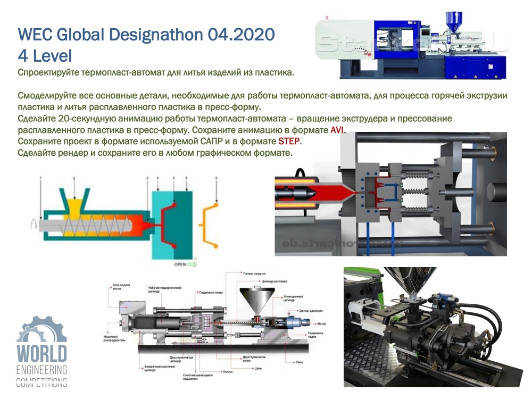
Task: Click the orange molded part outline
Action: point(210,225)
